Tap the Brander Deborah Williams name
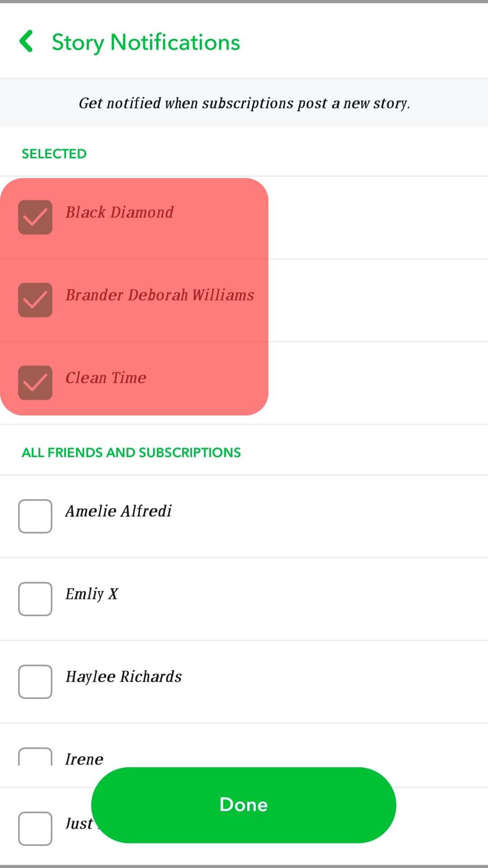The image size is (488, 868). click(x=160, y=295)
